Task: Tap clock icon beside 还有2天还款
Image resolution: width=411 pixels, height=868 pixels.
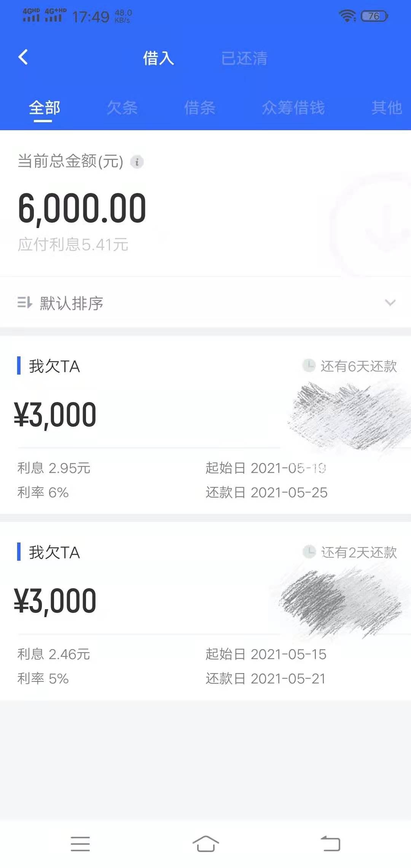Action: pos(309,552)
